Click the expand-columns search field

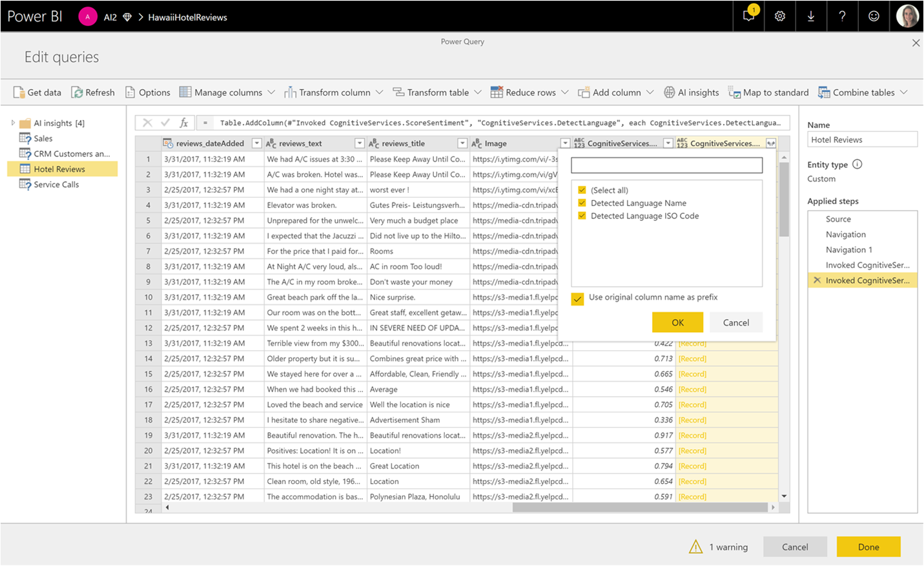(667, 165)
